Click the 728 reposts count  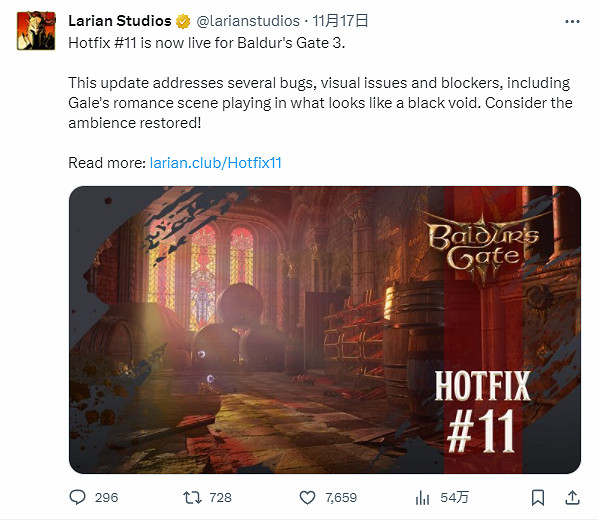coord(220,498)
